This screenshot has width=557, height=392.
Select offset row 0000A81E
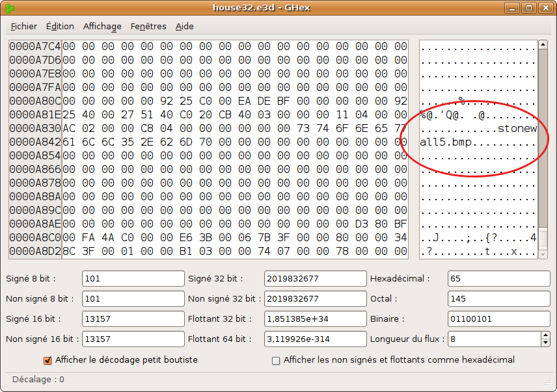pyautogui.click(x=35, y=115)
